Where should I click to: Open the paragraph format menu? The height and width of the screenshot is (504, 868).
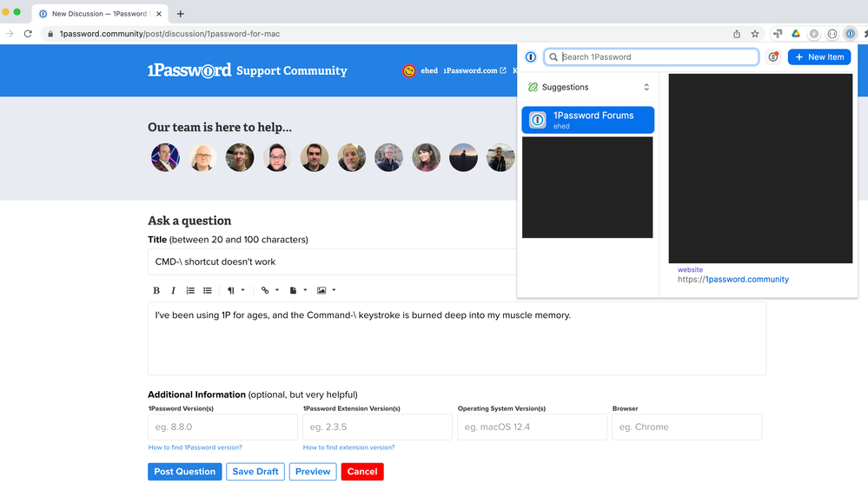tap(235, 290)
